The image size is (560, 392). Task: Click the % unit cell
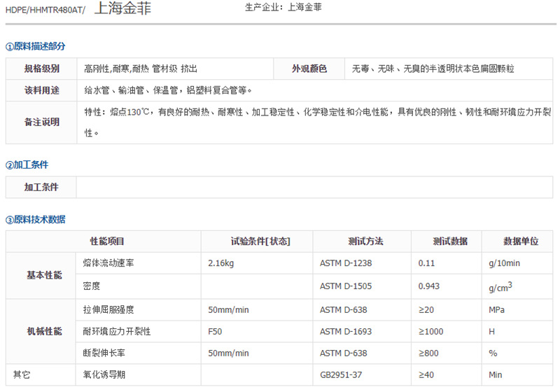pos(517,353)
